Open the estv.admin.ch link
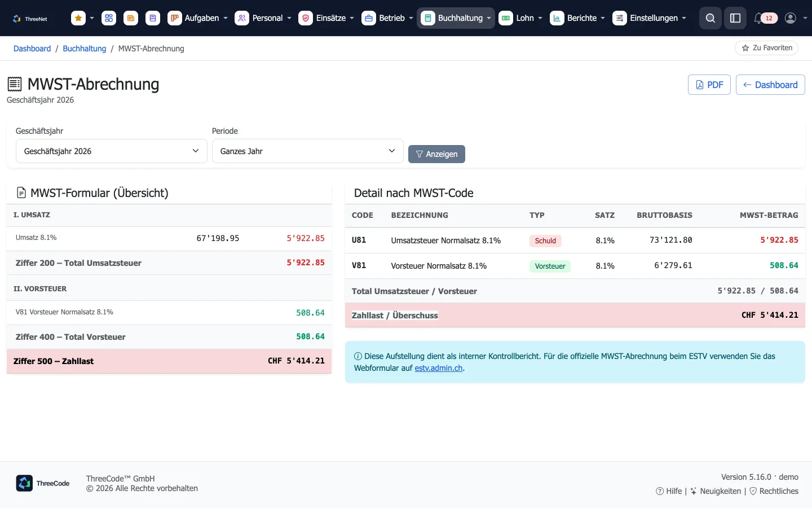Viewport: 812px width, 508px height. click(x=439, y=368)
